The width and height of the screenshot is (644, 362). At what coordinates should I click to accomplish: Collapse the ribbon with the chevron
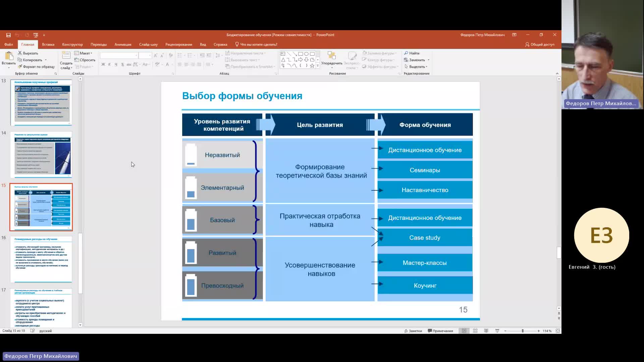tap(557, 73)
